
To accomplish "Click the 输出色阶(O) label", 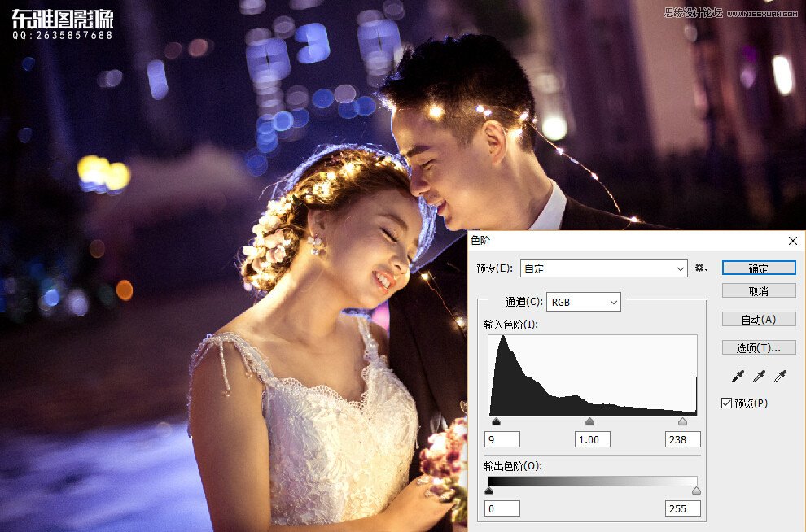I will click(513, 466).
